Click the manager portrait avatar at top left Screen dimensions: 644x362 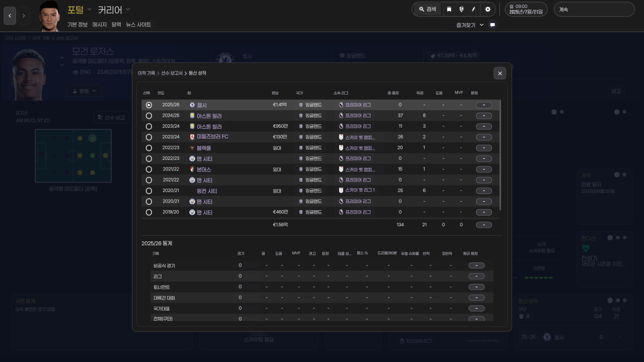click(49, 16)
